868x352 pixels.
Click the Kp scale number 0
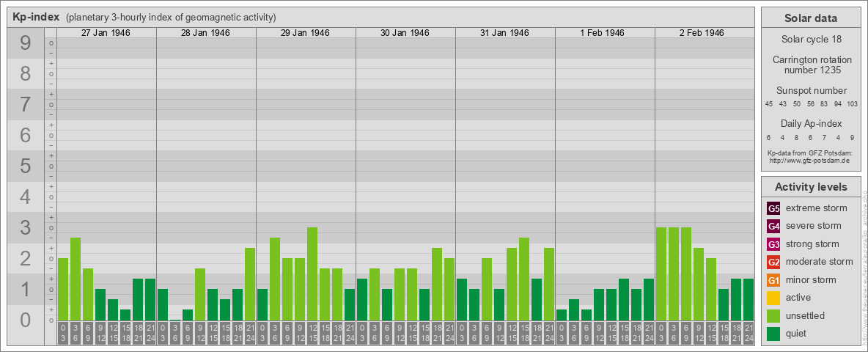(25, 320)
